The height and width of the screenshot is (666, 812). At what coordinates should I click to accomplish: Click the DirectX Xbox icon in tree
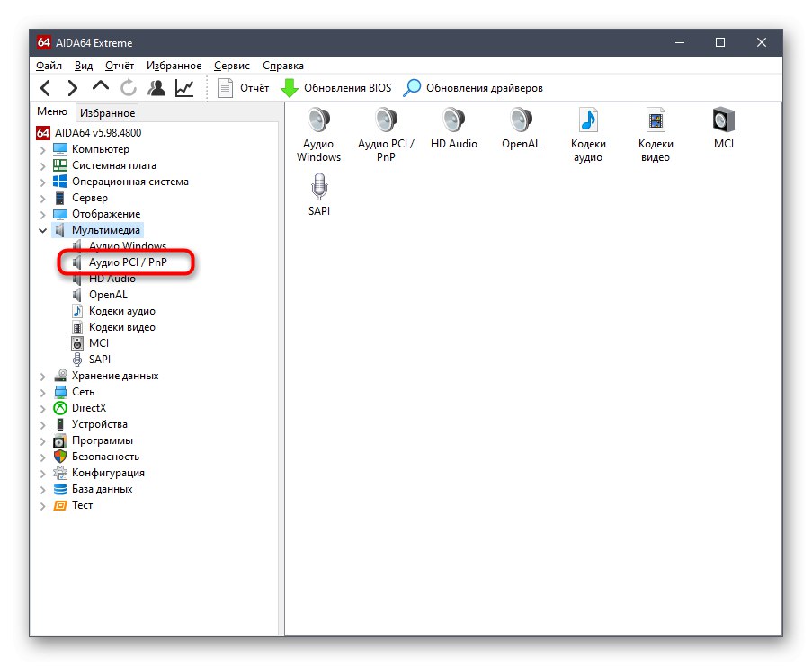tap(60, 408)
